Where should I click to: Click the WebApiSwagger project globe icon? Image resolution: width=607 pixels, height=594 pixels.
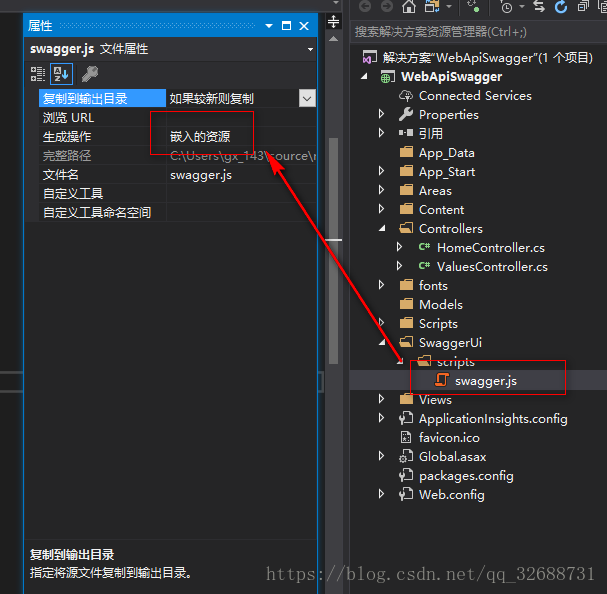(388, 77)
